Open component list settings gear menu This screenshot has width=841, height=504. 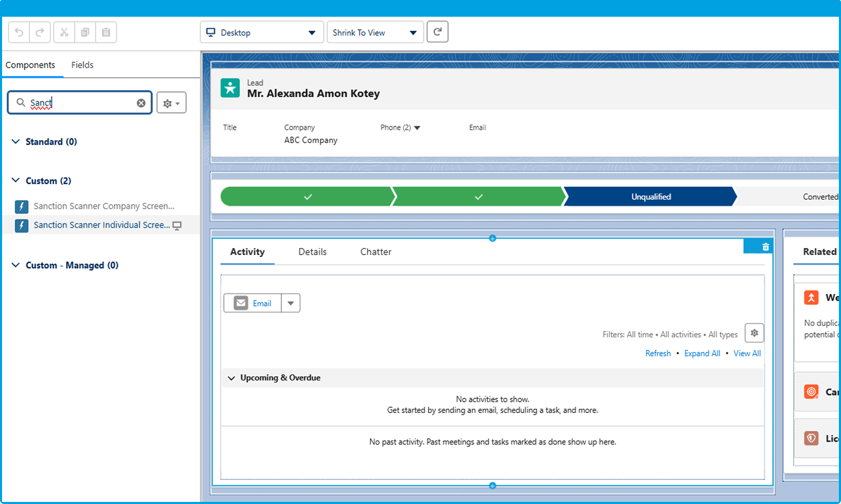[172, 103]
